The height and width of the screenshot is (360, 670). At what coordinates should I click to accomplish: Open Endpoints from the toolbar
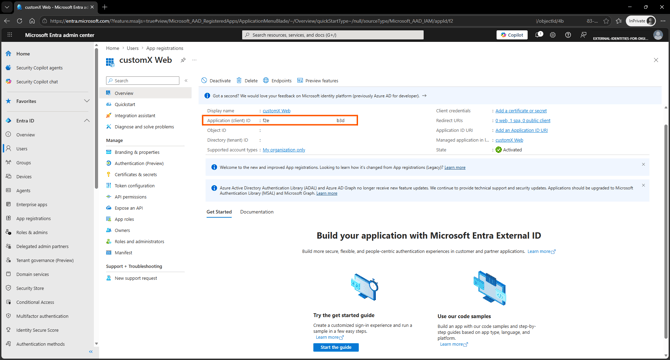pos(277,81)
